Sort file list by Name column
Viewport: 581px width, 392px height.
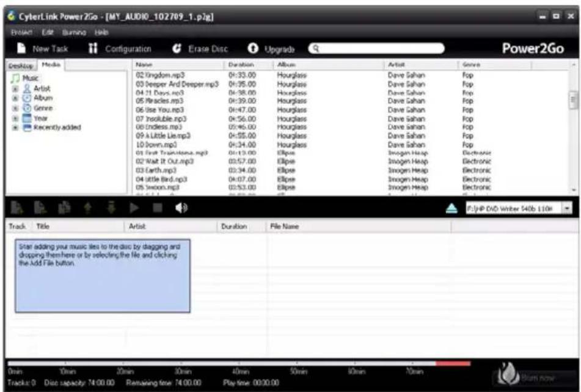click(x=178, y=65)
